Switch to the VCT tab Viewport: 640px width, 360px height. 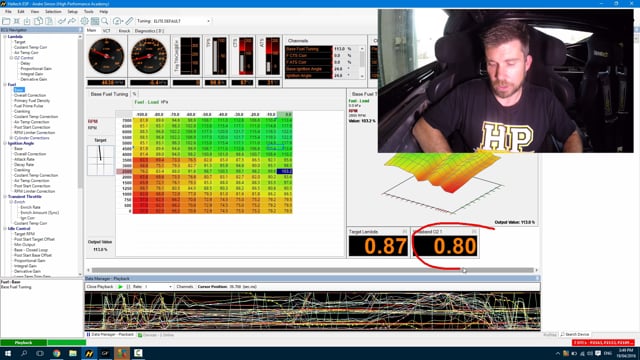tap(107, 31)
